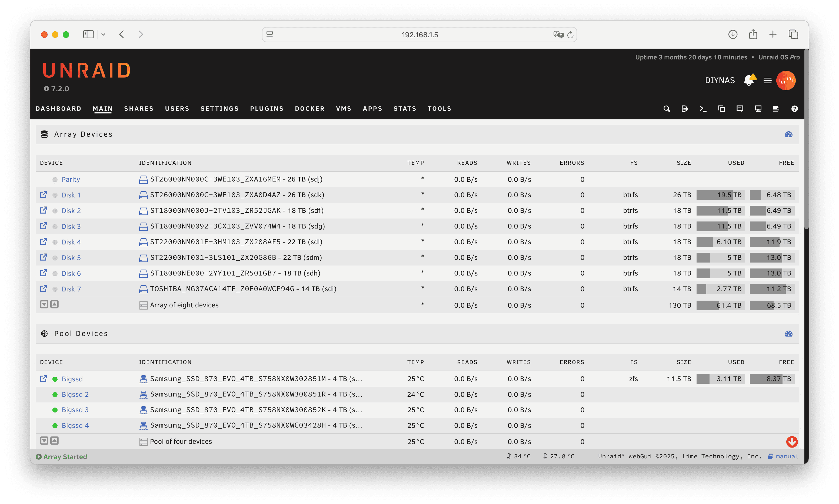Click the logout icon in navbar
Viewport: 839px width, 504px height.
(x=685, y=109)
